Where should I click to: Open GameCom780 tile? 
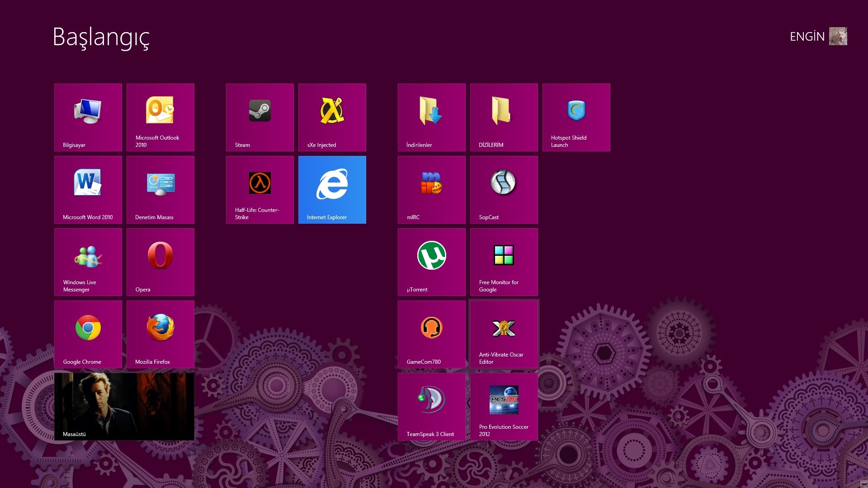[x=432, y=334]
